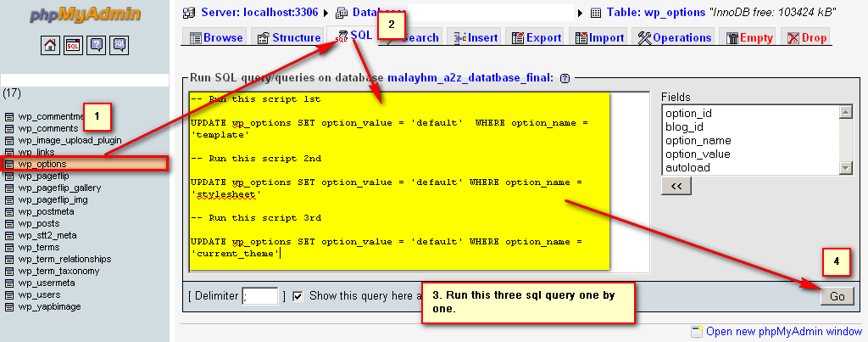Select the wp_users table
This screenshot has height=342, width=868.
(39, 294)
